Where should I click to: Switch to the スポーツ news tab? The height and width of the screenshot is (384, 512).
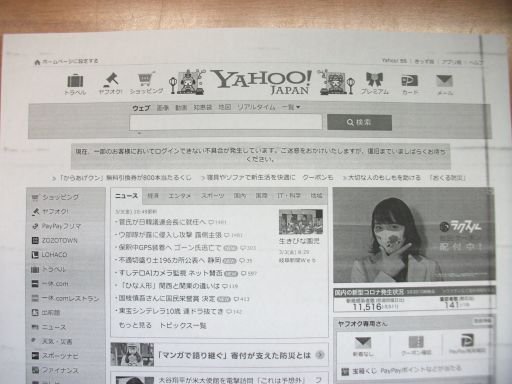[x=212, y=196]
